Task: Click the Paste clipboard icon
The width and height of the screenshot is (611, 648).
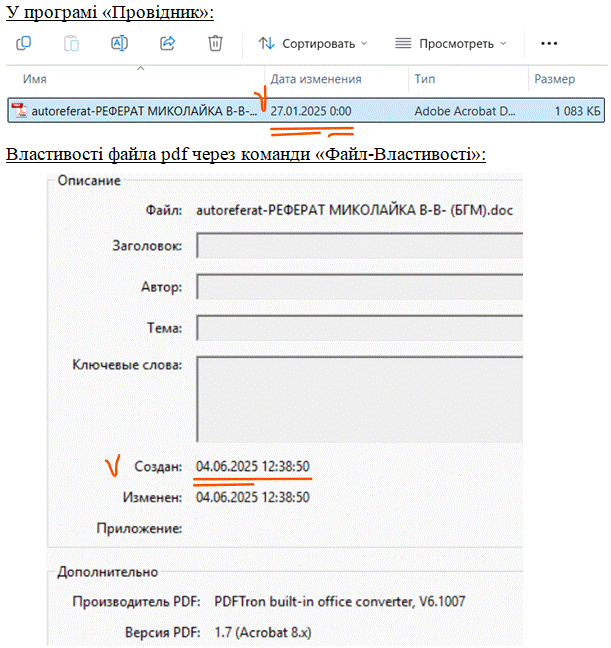Action: click(x=72, y=43)
